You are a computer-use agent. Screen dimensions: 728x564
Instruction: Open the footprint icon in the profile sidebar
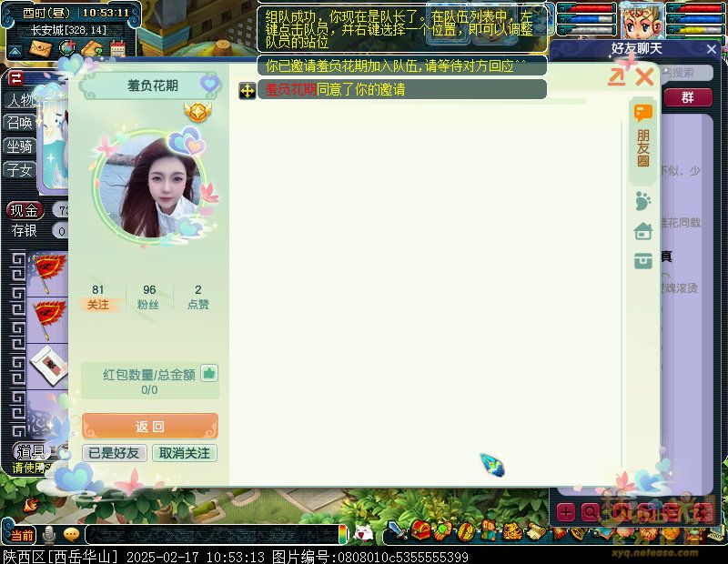coord(643,201)
